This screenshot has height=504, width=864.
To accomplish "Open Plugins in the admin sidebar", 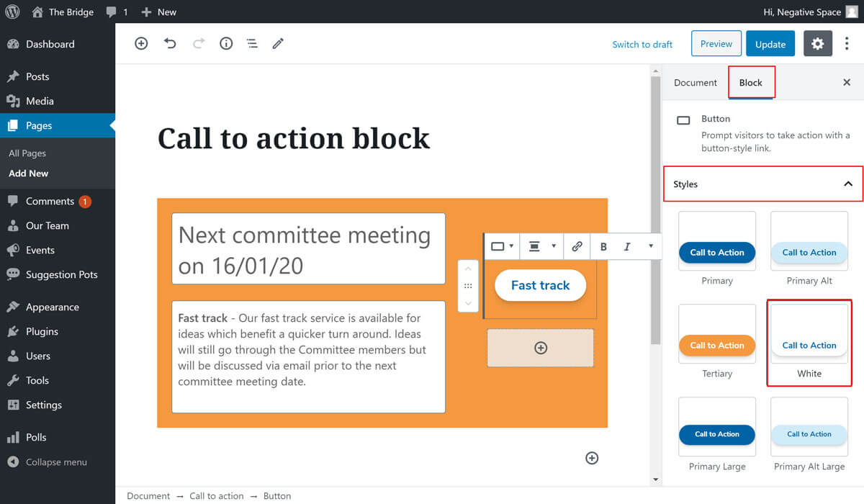I will pyautogui.click(x=42, y=331).
